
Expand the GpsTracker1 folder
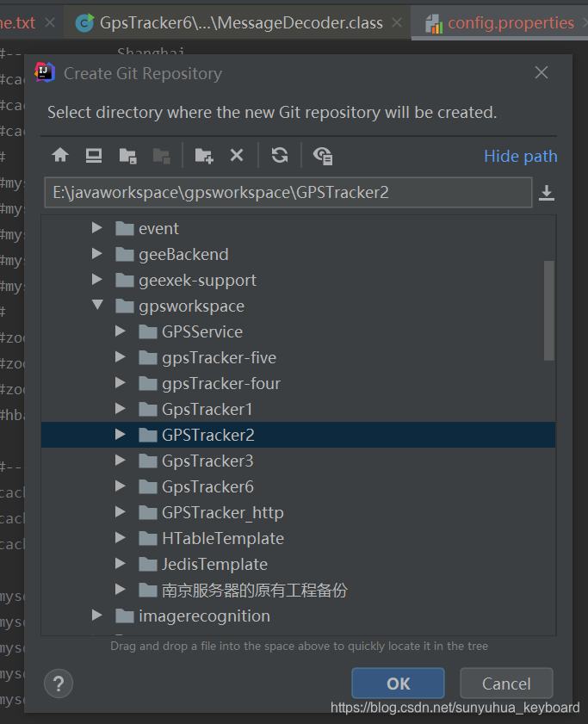point(120,409)
